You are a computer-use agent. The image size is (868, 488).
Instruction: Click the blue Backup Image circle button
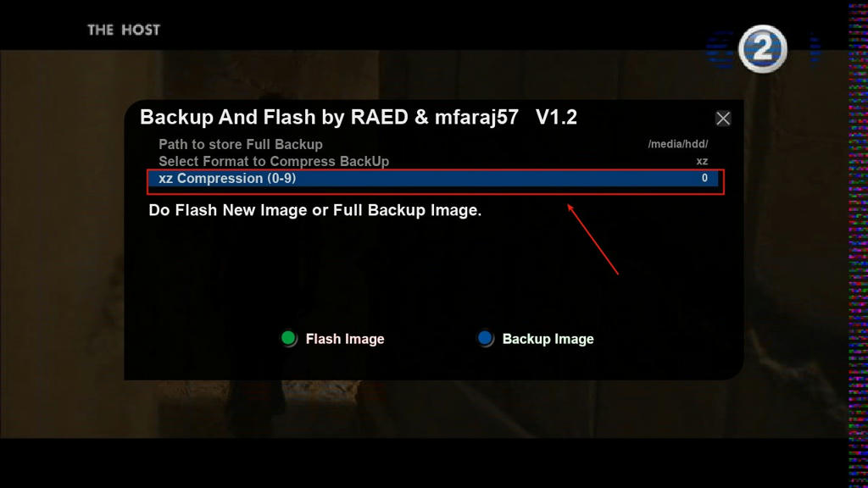point(486,338)
